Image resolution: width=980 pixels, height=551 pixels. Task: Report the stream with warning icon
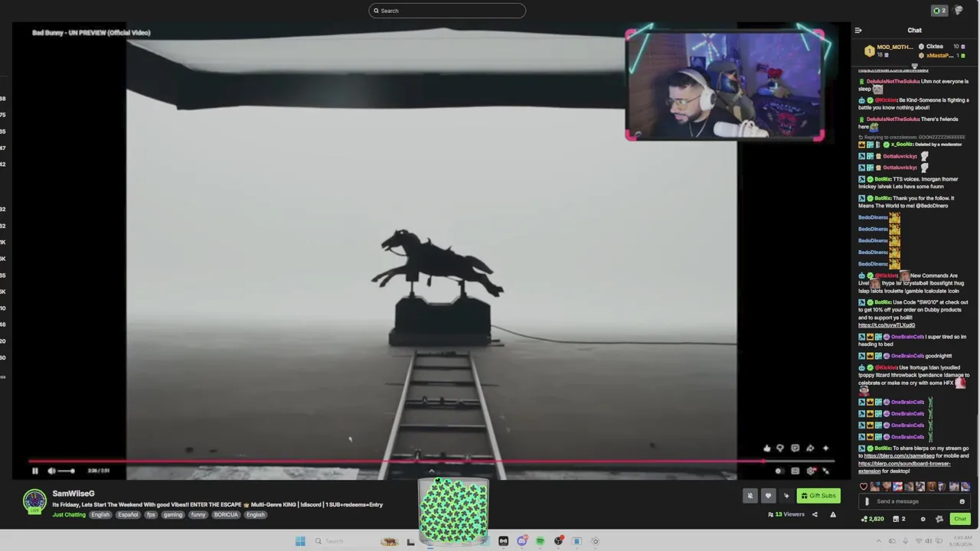coord(833,514)
